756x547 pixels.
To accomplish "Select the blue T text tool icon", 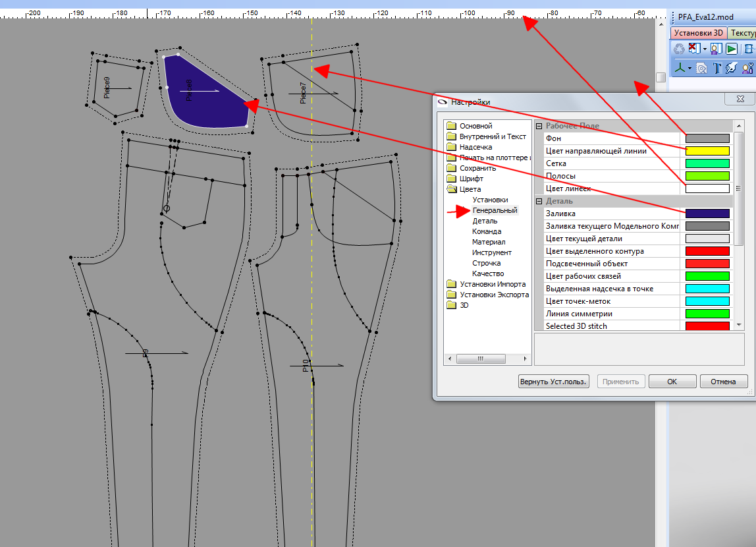I will tap(716, 68).
